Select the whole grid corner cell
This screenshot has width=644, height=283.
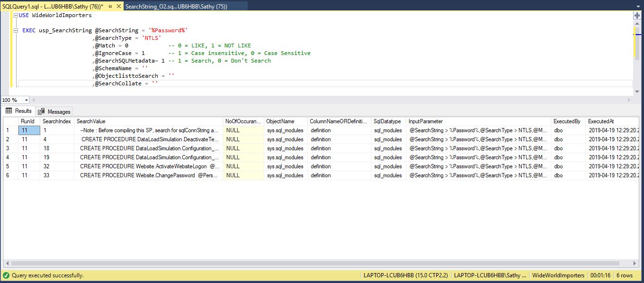point(10,121)
